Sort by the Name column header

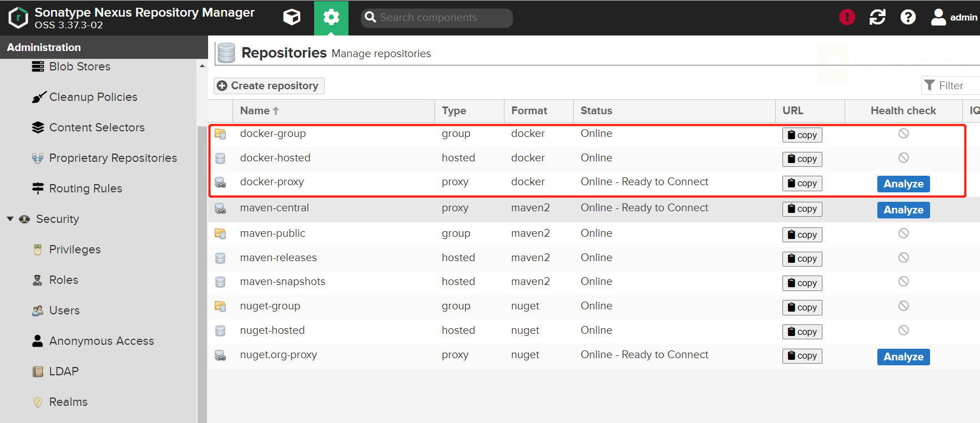(x=334, y=111)
